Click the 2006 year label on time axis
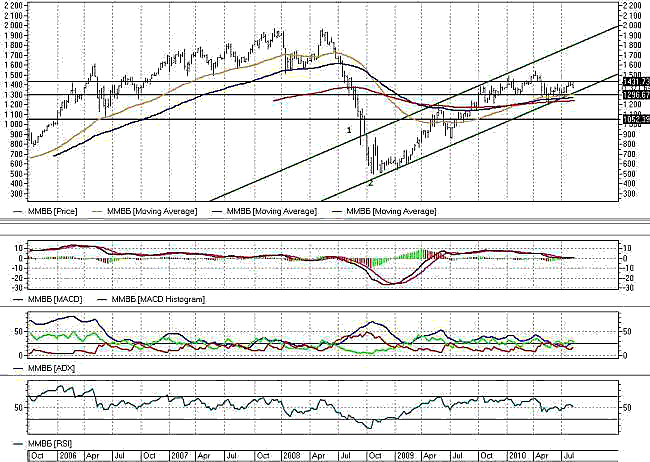The height and width of the screenshot is (462, 650). pyautogui.click(x=68, y=456)
